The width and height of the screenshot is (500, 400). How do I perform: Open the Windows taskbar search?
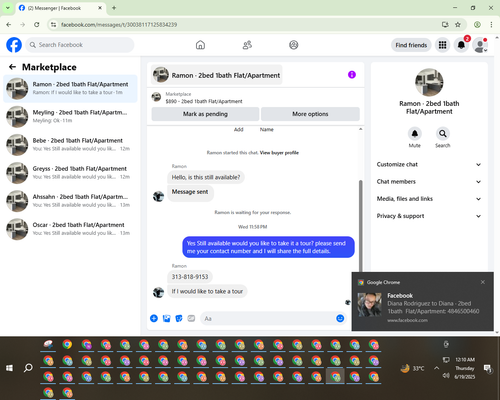(x=28, y=368)
